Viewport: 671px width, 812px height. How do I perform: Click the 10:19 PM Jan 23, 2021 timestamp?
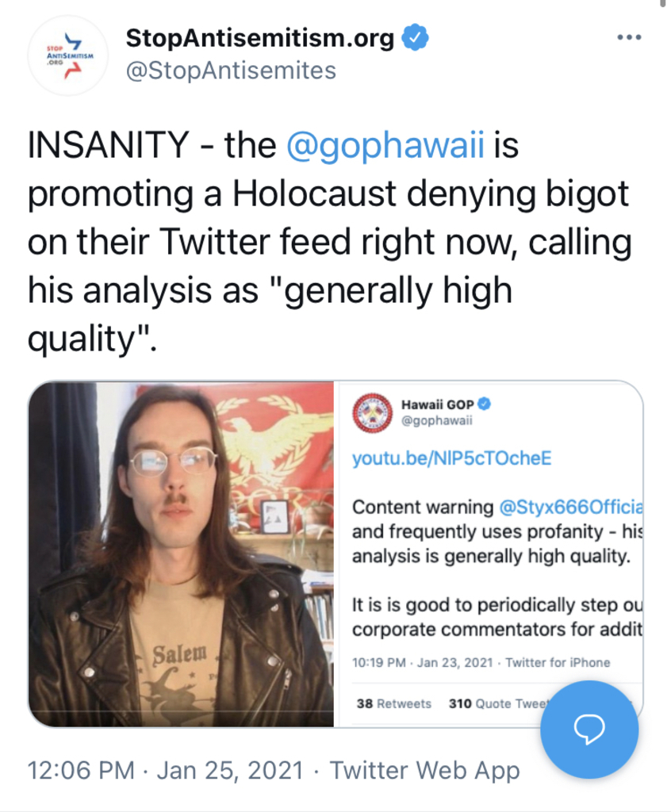click(422, 663)
